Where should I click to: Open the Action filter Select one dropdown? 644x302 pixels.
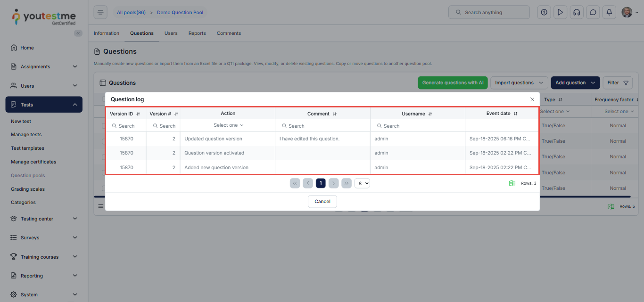pyautogui.click(x=228, y=125)
